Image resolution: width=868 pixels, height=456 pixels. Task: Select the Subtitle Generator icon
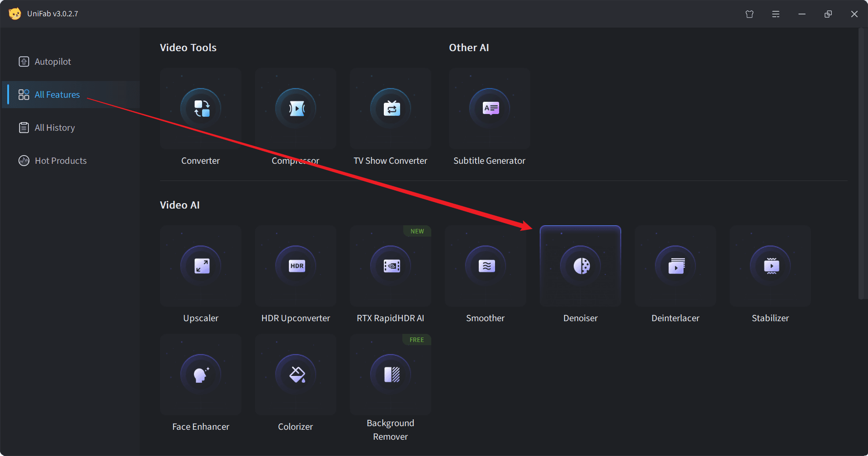coord(490,109)
